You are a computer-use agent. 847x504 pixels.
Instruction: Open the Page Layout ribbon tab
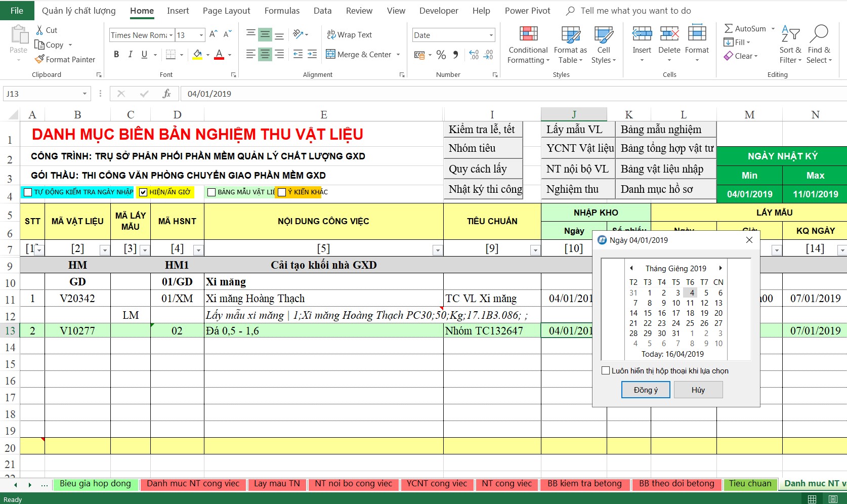point(226,11)
